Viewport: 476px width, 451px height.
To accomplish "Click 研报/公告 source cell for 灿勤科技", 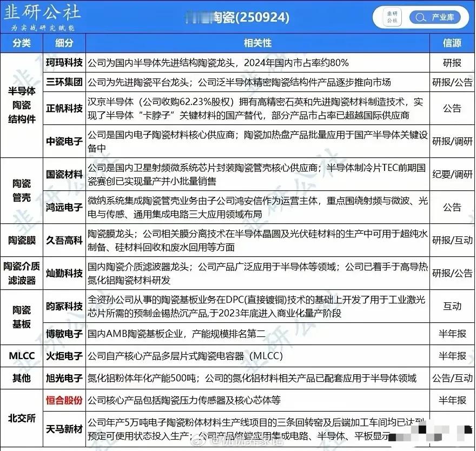I will [452, 273].
